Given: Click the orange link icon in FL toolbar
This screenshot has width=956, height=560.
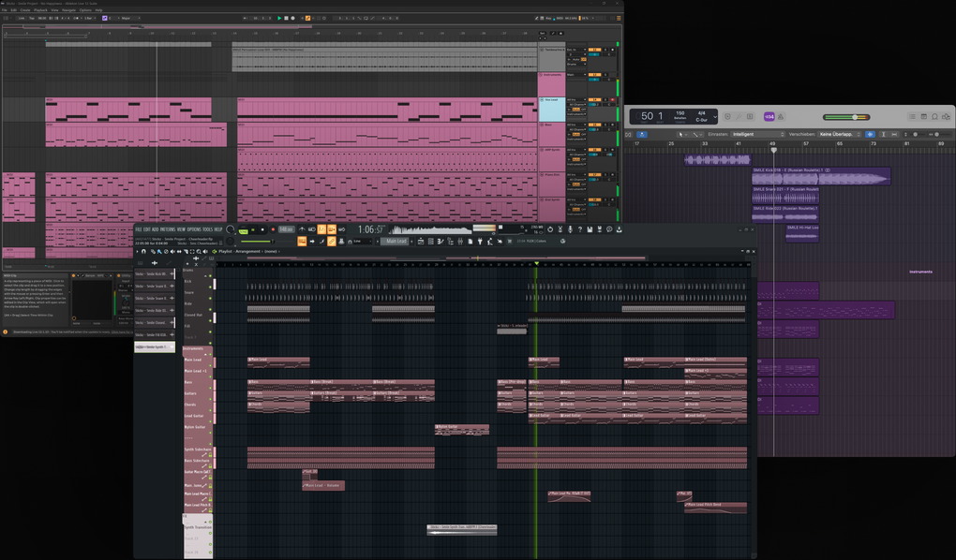Looking at the screenshot, I should coord(331,242).
